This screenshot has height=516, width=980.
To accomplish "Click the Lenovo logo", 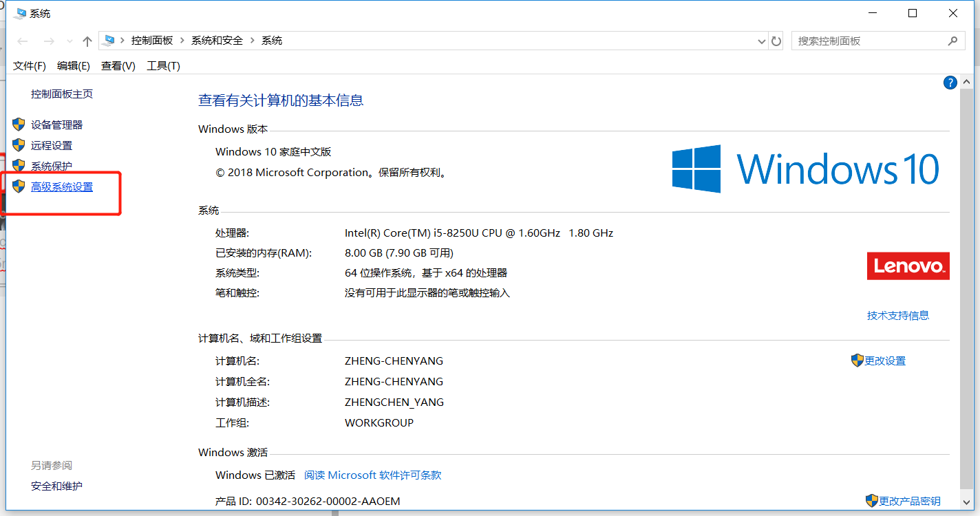I will 908,266.
